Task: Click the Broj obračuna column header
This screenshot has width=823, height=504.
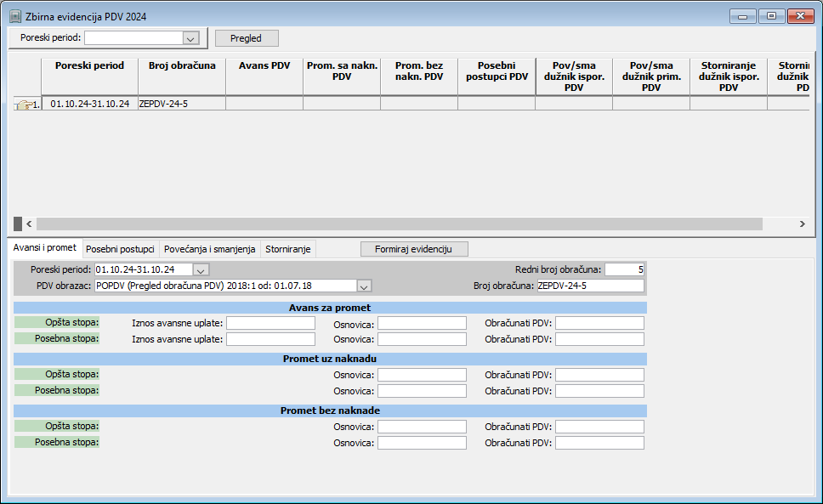Action: 182,76
